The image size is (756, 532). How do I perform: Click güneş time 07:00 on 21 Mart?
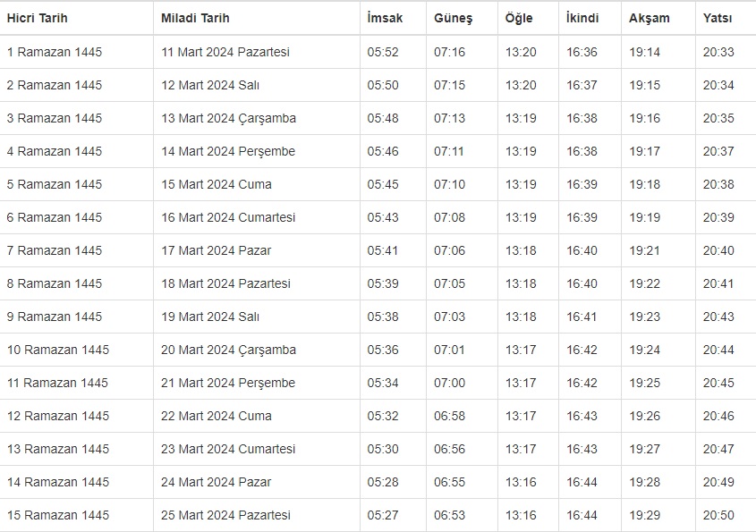point(449,383)
